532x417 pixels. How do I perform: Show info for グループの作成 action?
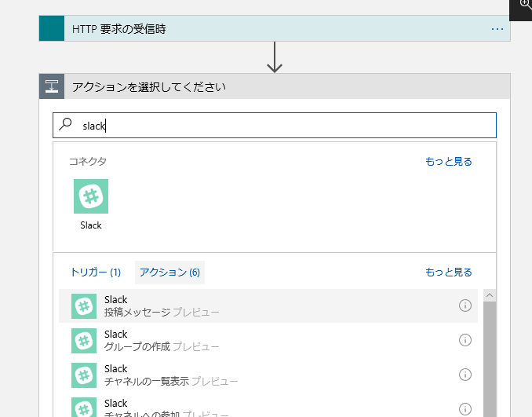tap(465, 340)
